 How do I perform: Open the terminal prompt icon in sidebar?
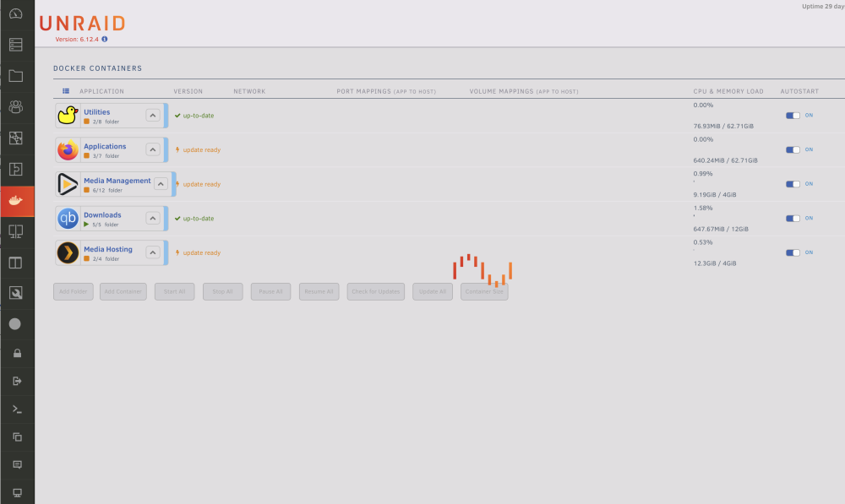pos(17,409)
